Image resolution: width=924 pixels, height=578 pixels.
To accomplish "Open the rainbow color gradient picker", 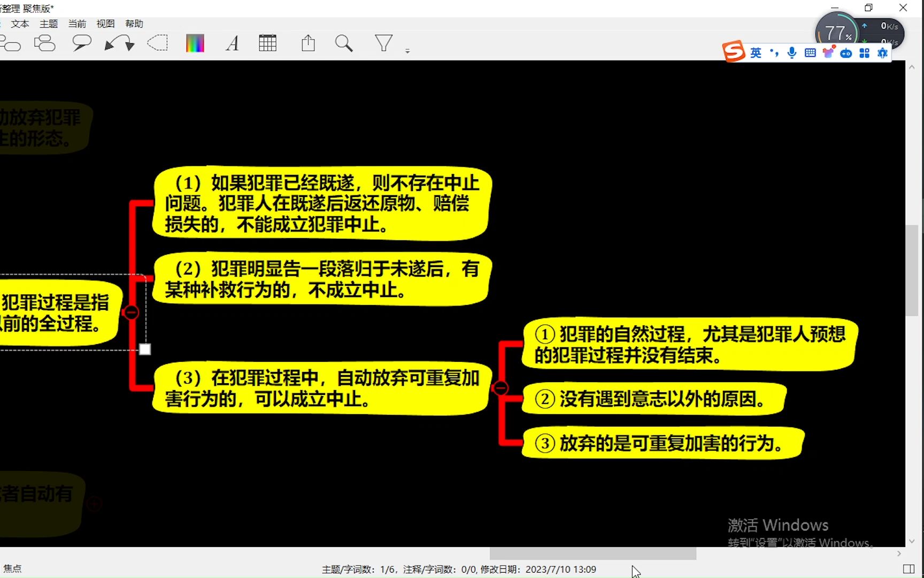I will pos(195,43).
